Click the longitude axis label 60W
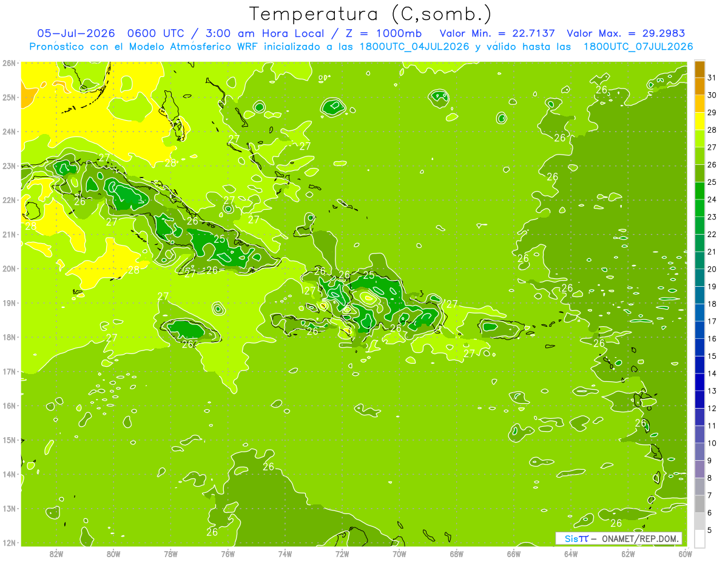The height and width of the screenshot is (562, 728). coord(685,554)
